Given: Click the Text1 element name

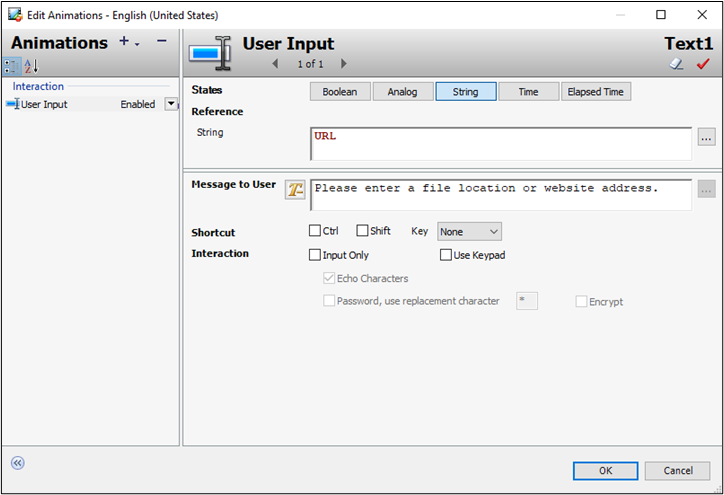Looking at the screenshot, I should (x=688, y=43).
